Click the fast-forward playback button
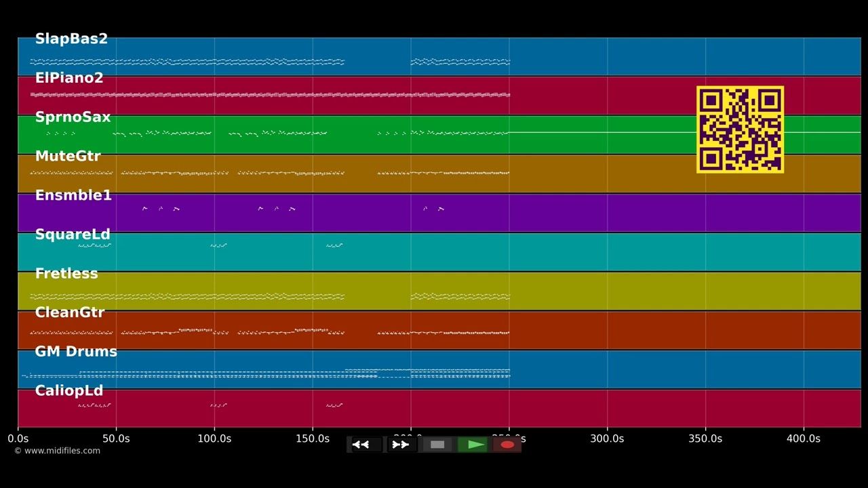 pos(401,445)
